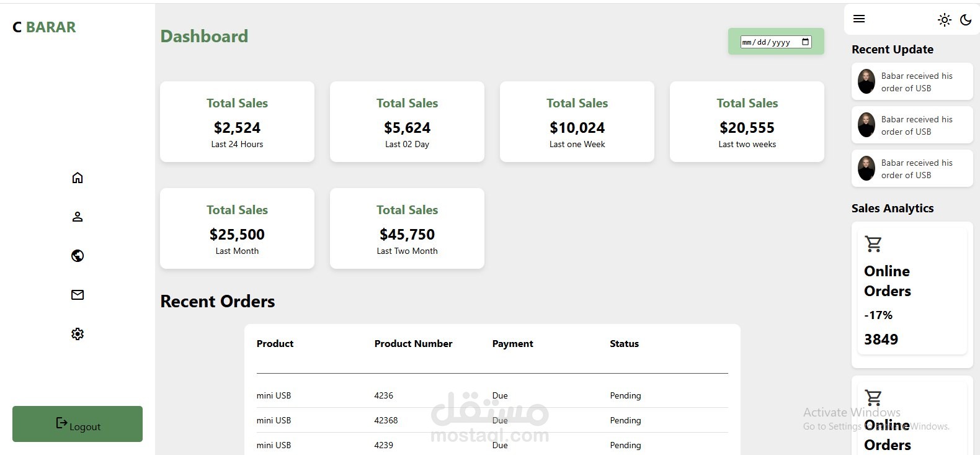Select the Last 24 Hours sales card
Screen dimensions: 980x455
[x=237, y=122]
